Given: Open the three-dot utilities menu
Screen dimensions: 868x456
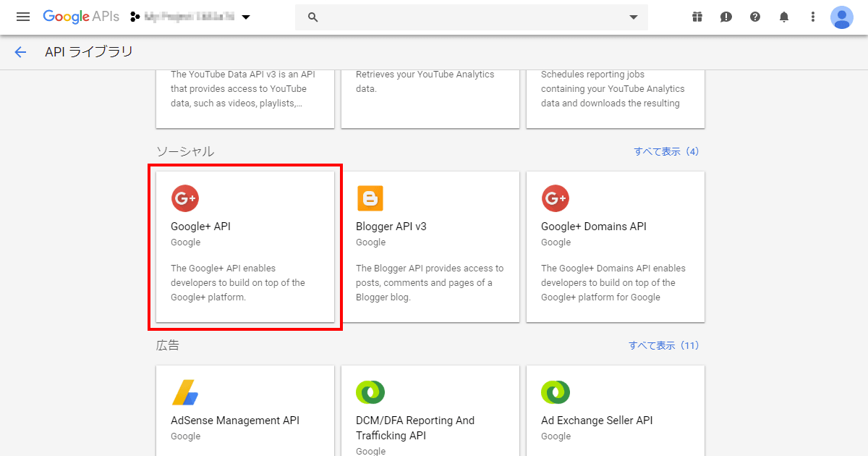Looking at the screenshot, I should coord(813,17).
